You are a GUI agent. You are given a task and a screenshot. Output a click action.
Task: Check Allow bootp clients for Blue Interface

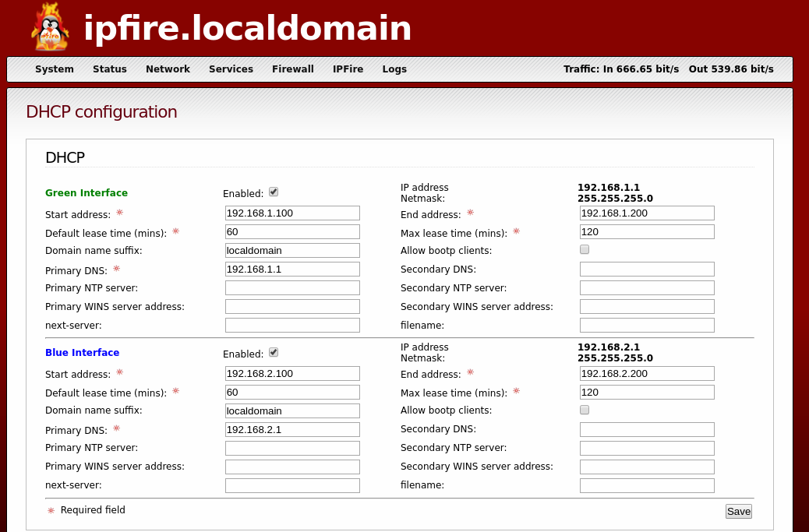point(584,409)
